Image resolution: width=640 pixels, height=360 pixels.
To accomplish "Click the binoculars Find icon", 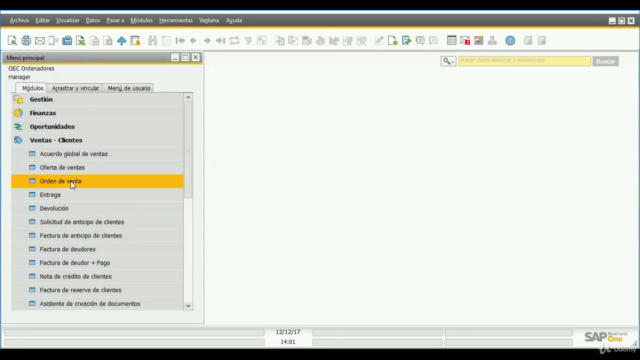I will click(153, 40).
